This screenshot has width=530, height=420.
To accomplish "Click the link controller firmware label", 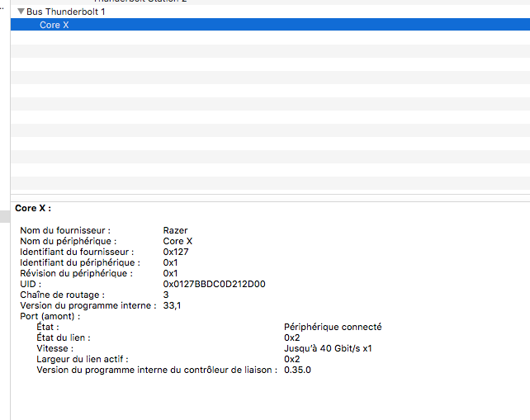I will 157,370.
